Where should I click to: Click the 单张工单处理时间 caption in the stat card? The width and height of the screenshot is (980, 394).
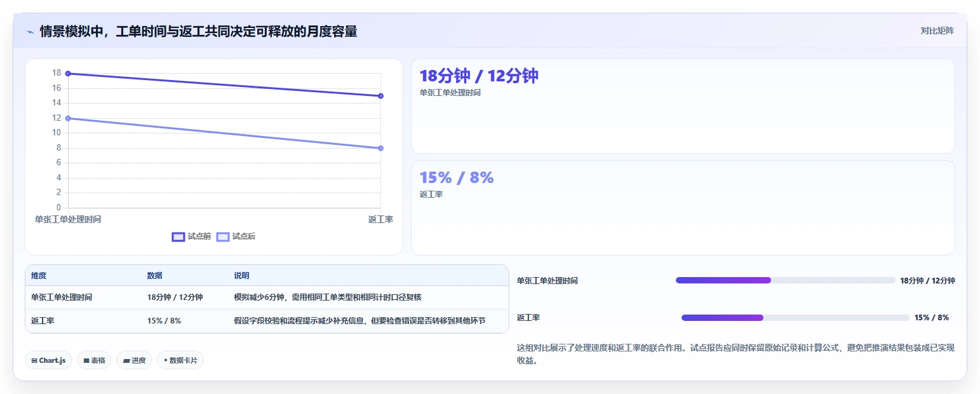[450, 93]
